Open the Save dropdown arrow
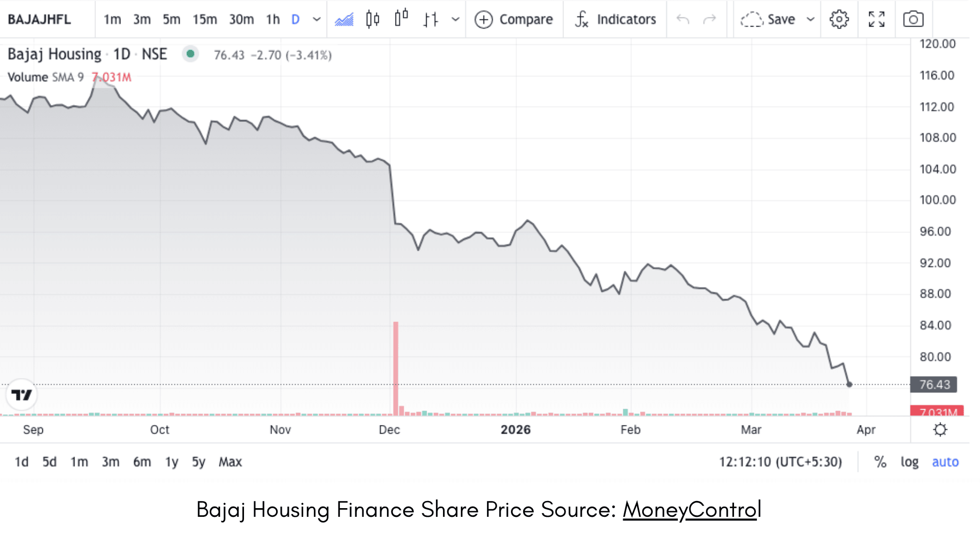980x551 pixels. [x=811, y=19]
